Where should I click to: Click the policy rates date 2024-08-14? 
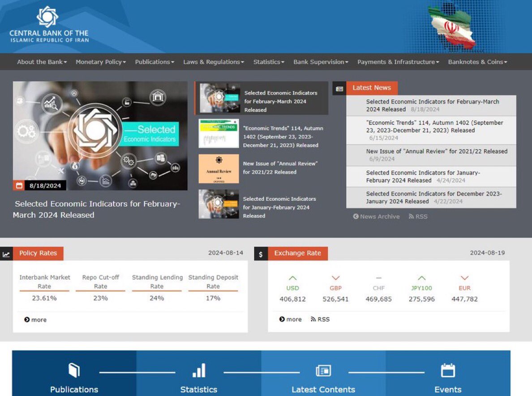[x=226, y=252]
